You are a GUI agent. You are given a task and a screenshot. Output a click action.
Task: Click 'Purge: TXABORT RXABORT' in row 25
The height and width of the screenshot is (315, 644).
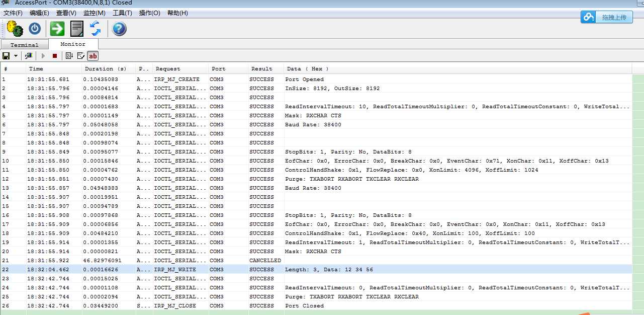[x=352, y=297]
